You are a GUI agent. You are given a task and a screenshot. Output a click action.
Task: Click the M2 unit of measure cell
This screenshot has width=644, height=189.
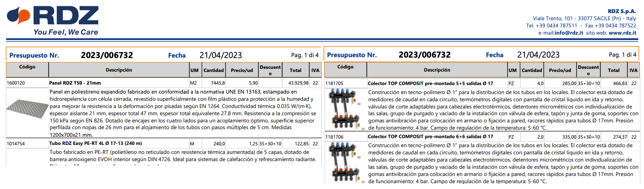[x=194, y=83]
